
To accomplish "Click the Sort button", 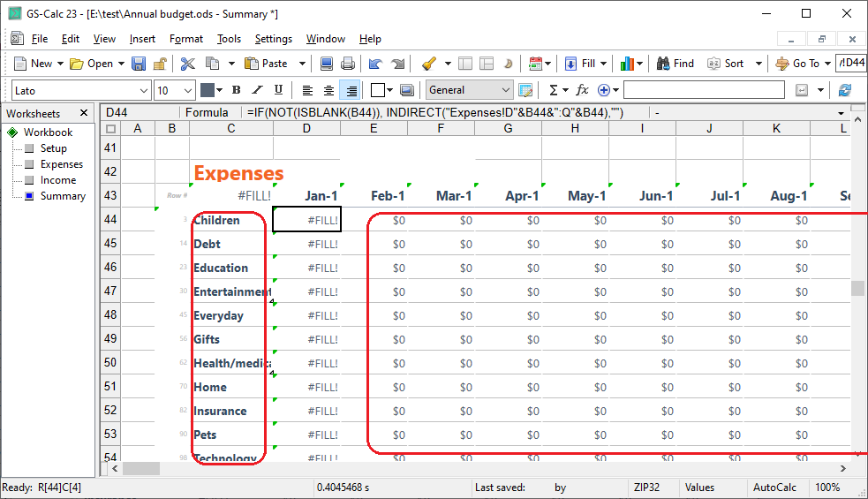I will pos(726,64).
